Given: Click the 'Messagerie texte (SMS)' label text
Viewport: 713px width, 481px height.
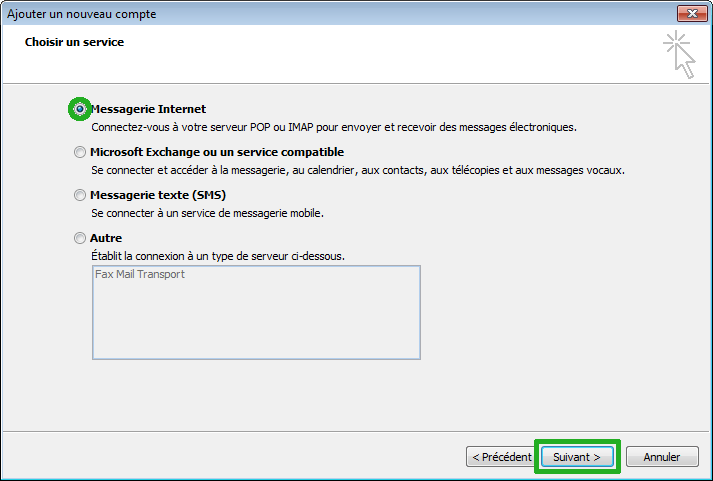Looking at the screenshot, I should [157, 195].
